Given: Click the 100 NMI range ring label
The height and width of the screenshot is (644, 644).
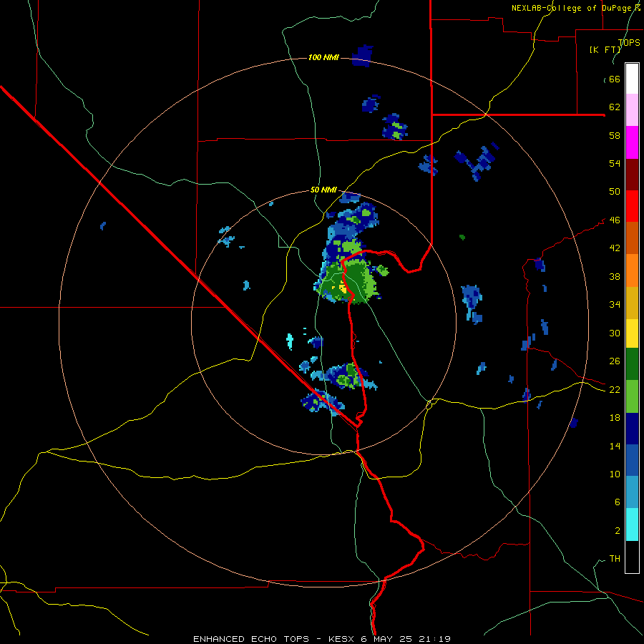Looking at the screenshot, I should pyautogui.click(x=323, y=57).
